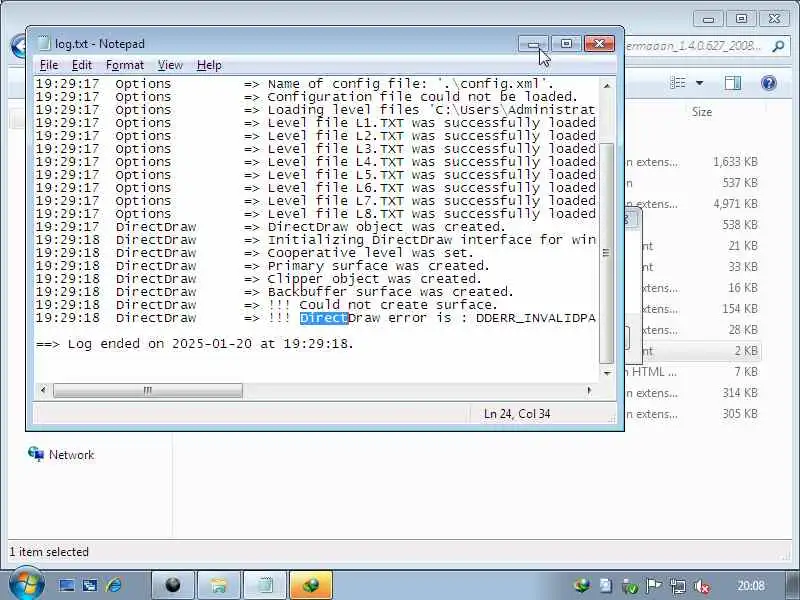Click the line 'Primary surface was created.'

click(x=379, y=266)
